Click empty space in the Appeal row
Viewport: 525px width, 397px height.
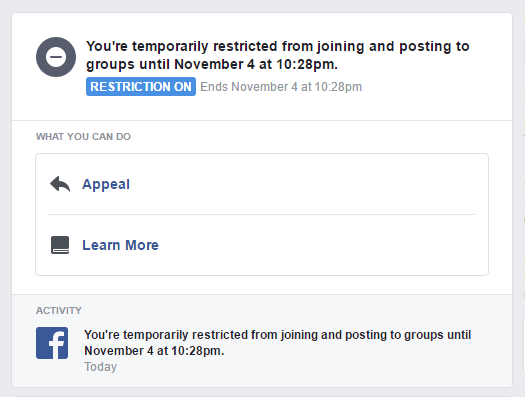301,184
